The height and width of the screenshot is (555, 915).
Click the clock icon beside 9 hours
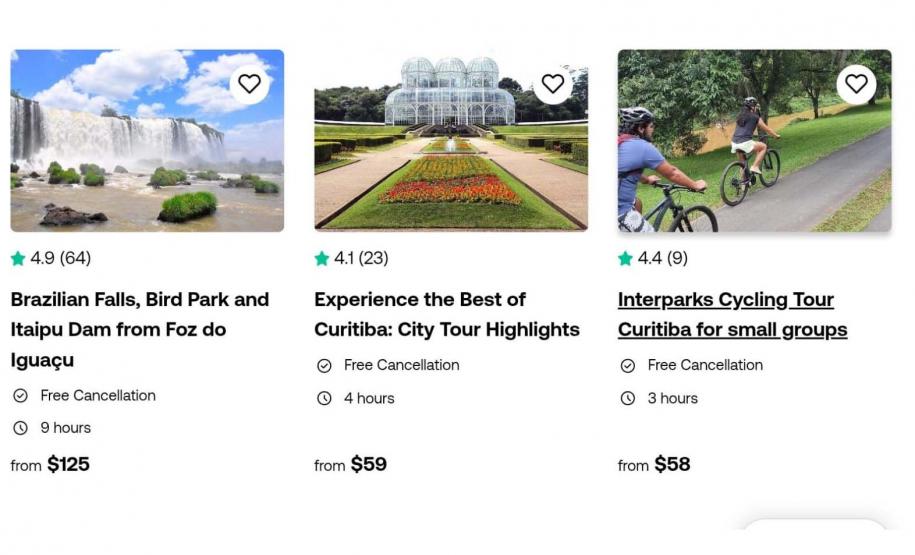point(20,428)
